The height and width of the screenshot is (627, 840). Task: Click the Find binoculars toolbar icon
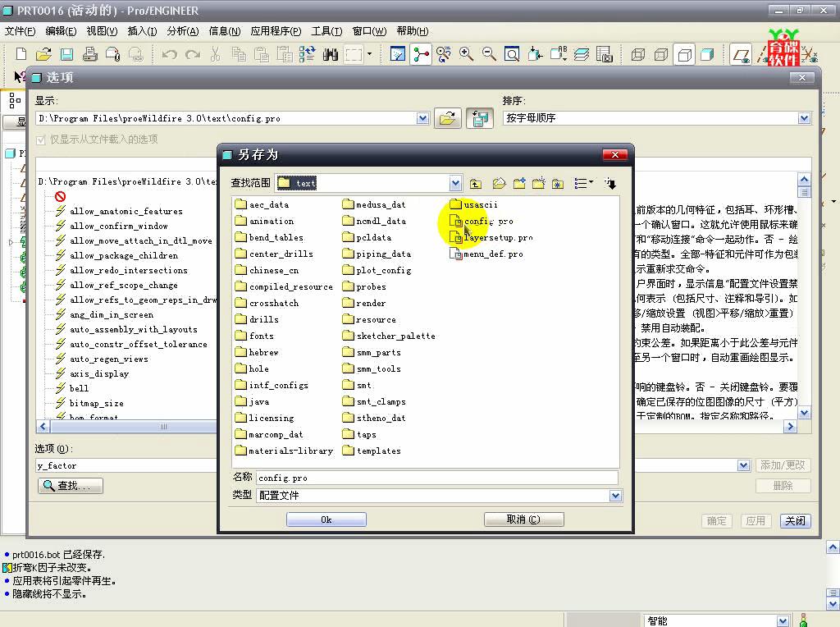[x=331, y=54]
